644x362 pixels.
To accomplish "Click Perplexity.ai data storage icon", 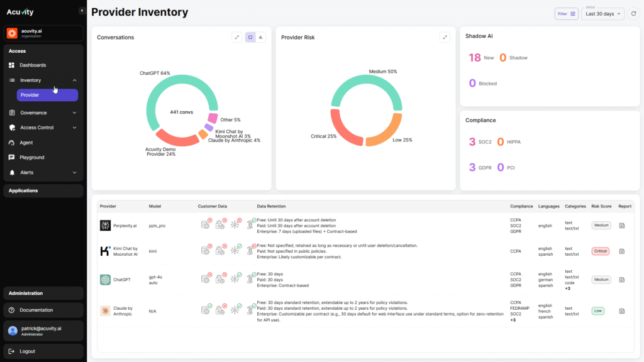I will pyautogui.click(x=206, y=224).
